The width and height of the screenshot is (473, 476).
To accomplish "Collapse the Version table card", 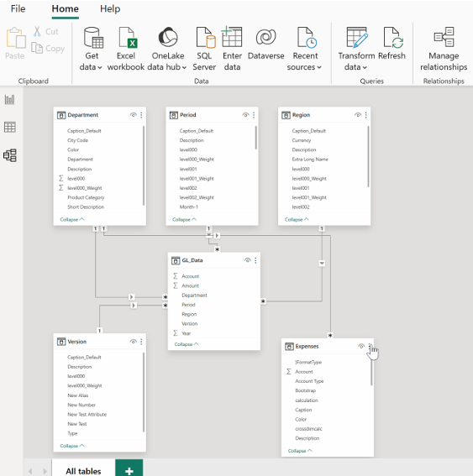I will tap(72, 446).
